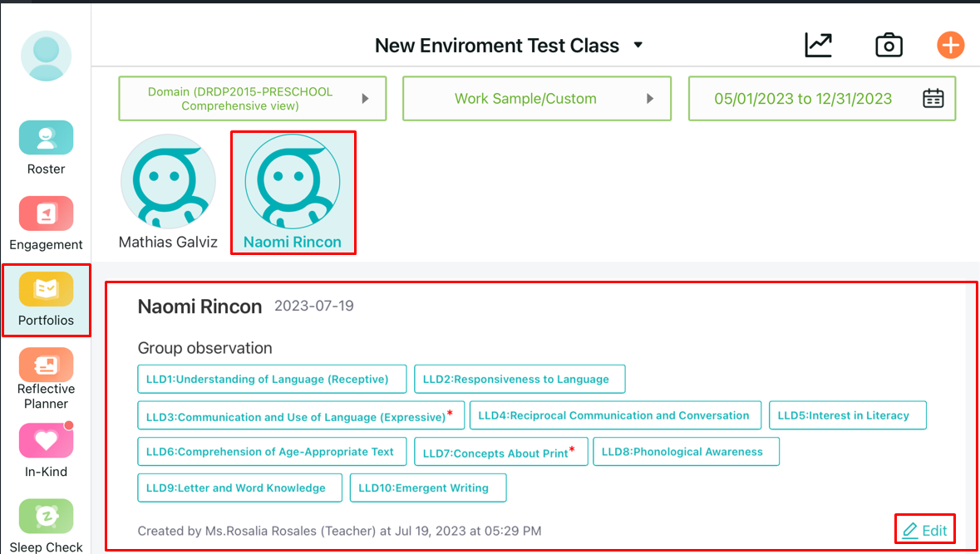Open the Domain DRDP2015-PRESCHOOL filter dropdown

(252, 99)
